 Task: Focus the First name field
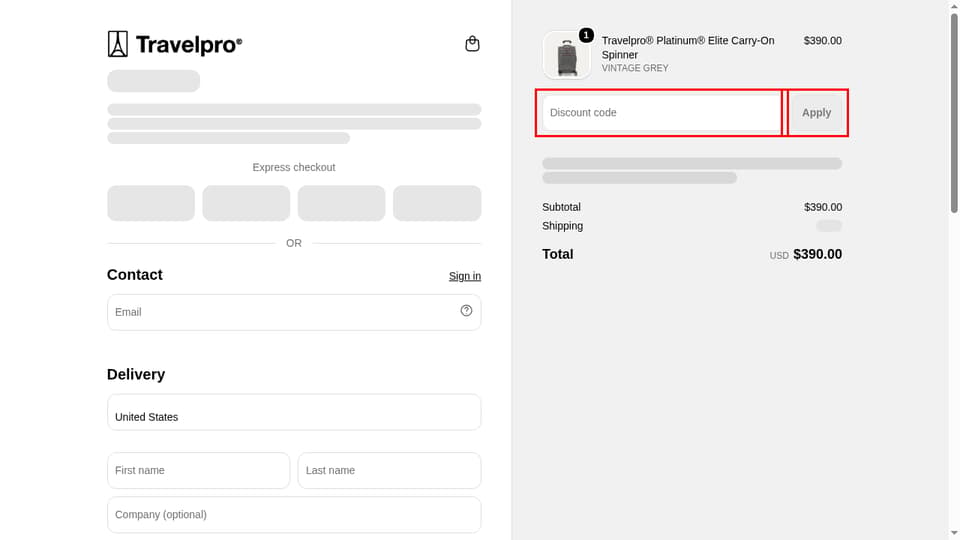(x=198, y=471)
